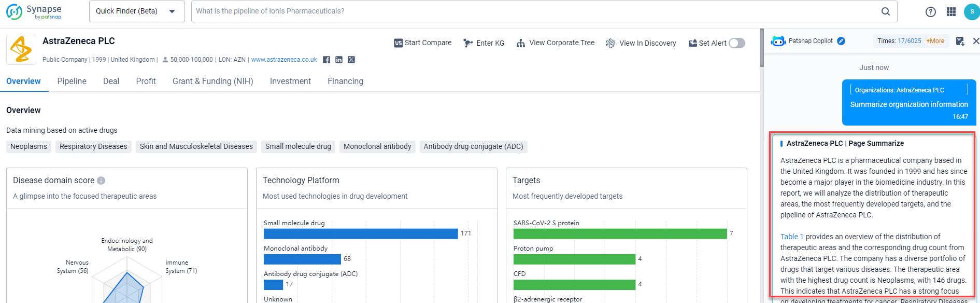Open AstraZeneca's Facebook page icon
This screenshot has height=303, width=980.
click(x=326, y=60)
